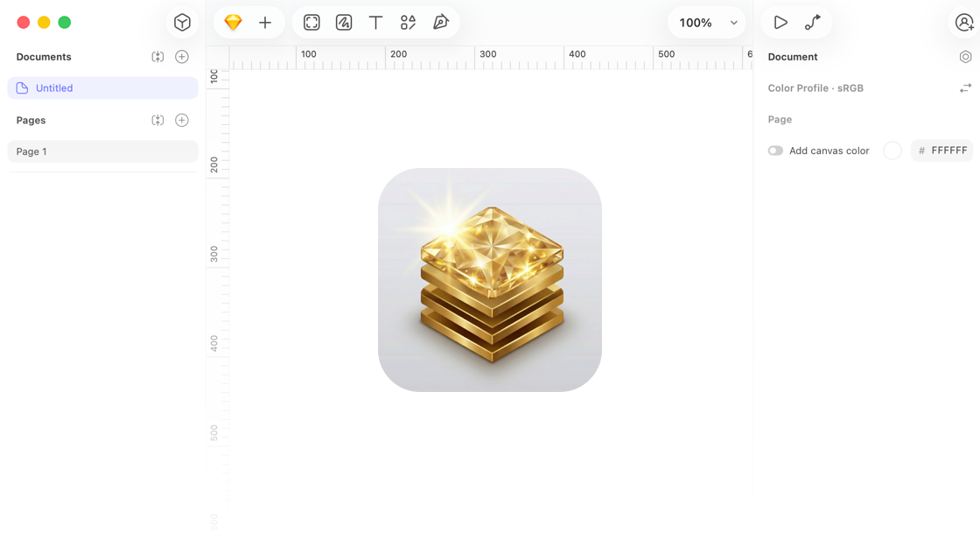The height and width of the screenshot is (560, 980).
Task: Click the collaborator invite icon top right
Action: coord(963,22)
